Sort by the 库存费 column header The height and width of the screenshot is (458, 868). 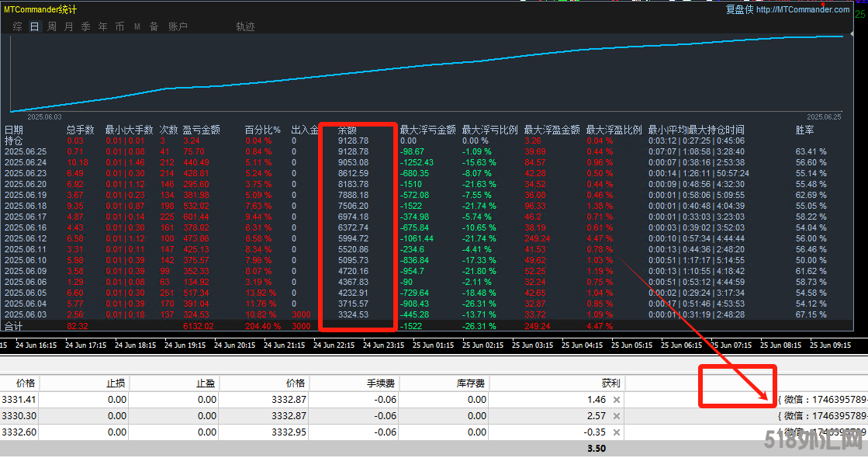click(x=471, y=383)
